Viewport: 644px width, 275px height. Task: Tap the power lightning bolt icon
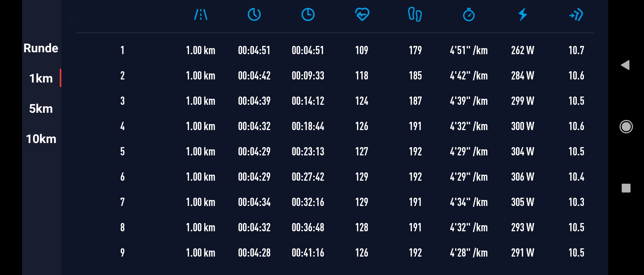coord(522,15)
